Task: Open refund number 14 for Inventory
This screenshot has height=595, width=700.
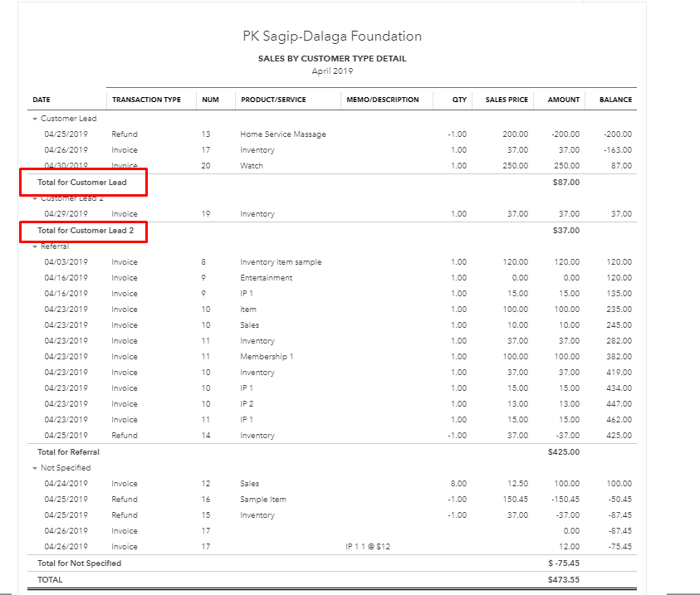Action: click(332, 436)
